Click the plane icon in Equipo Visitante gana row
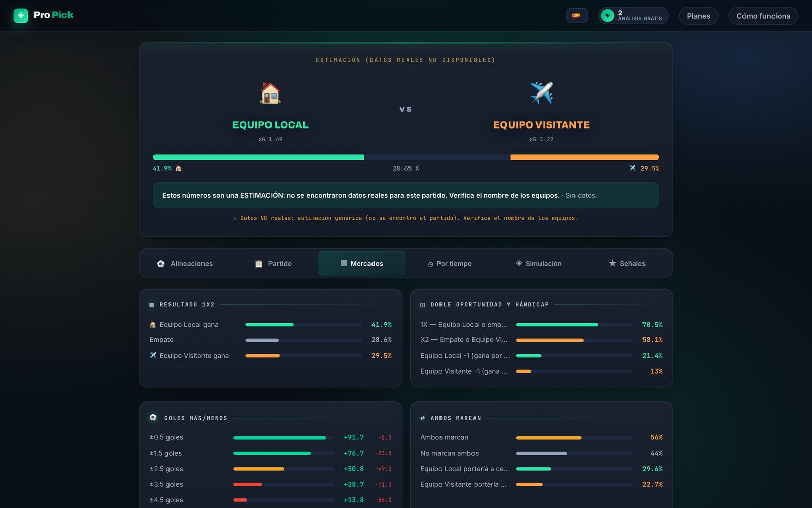Image resolution: width=812 pixels, height=508 pixels. (153, 355)
